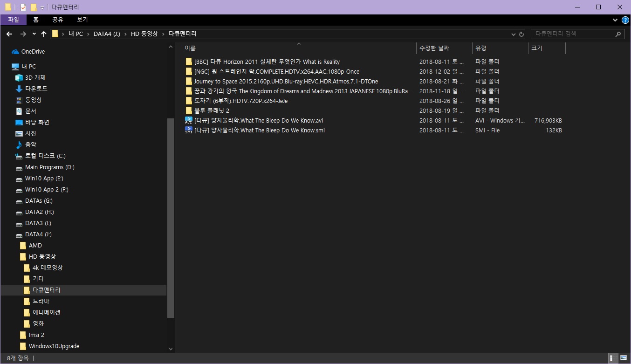Screen dimensions: 631x364
Task: Open the recent locations dropdown arrow
Action: point(34,34)
